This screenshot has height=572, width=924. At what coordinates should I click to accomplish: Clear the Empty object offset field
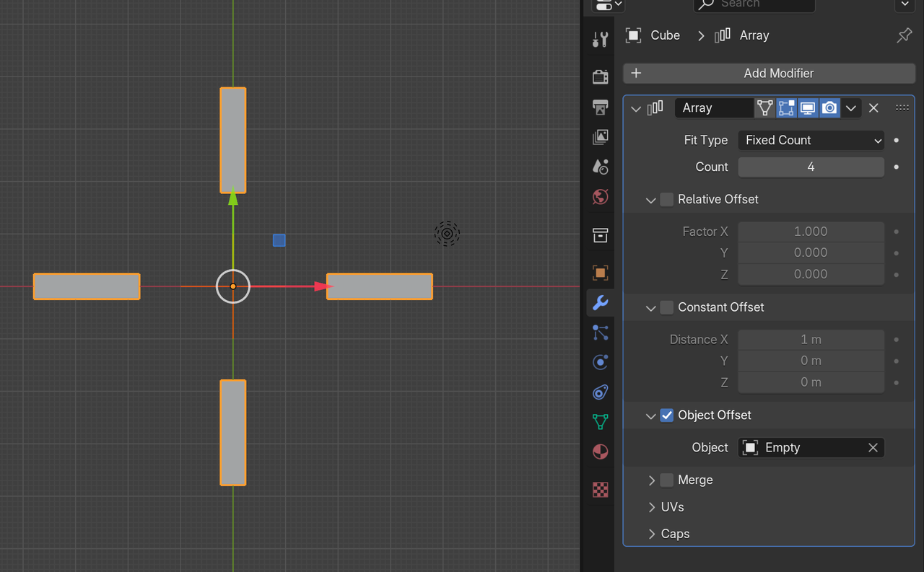pyautogui.click(x=873, y=448)
